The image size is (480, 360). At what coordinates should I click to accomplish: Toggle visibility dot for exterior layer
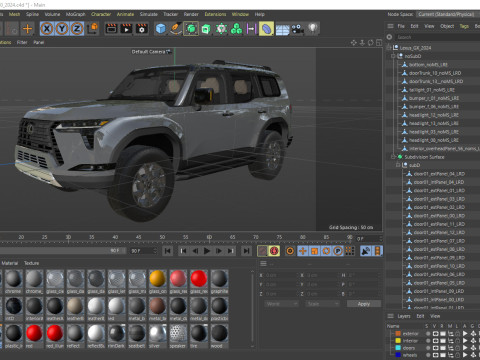point(428,333)
